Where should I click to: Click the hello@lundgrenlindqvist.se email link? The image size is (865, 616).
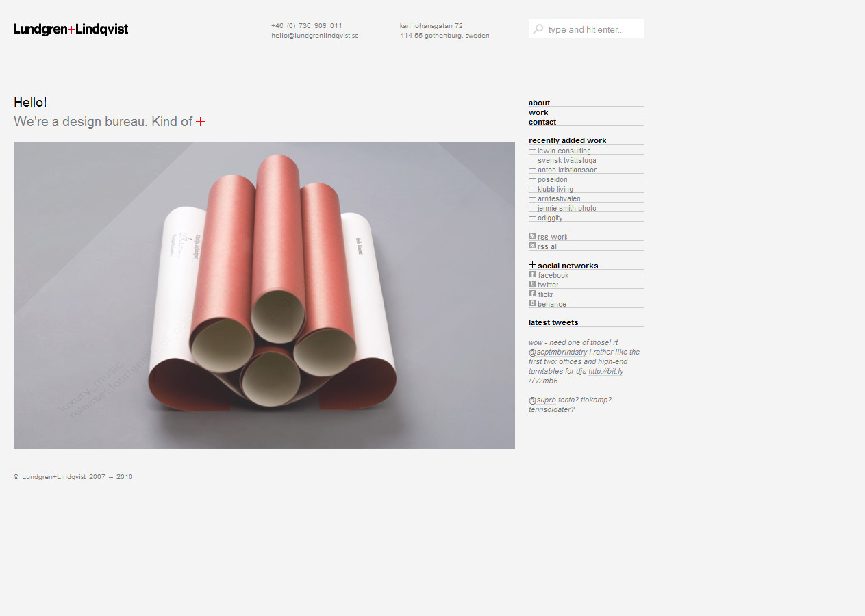coord(314,36)
